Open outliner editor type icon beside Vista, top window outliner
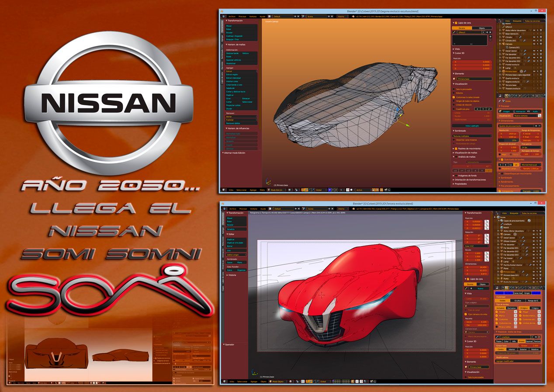Image resolution: width=554 pixels, height=392 pixels. tap(501, 21)
